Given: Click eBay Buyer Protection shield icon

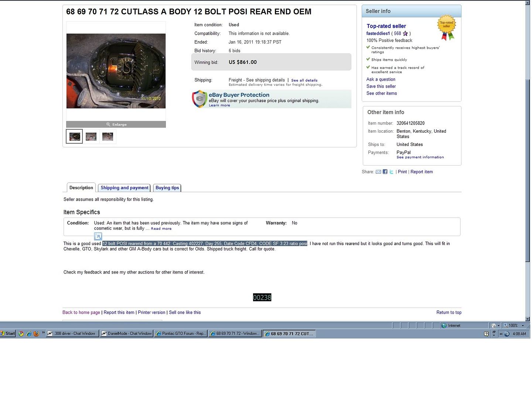Looking at the screenshot, I should tap(199, 99).
